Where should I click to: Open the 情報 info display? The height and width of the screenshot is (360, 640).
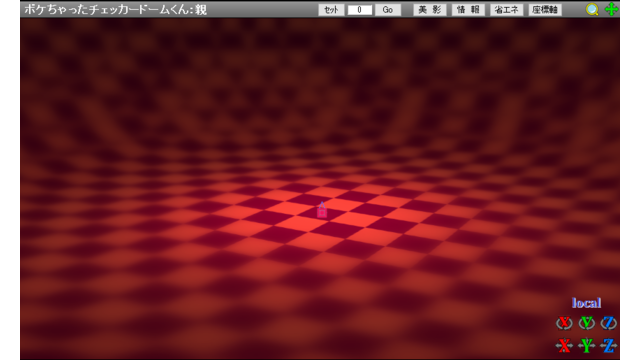(468, 10)
